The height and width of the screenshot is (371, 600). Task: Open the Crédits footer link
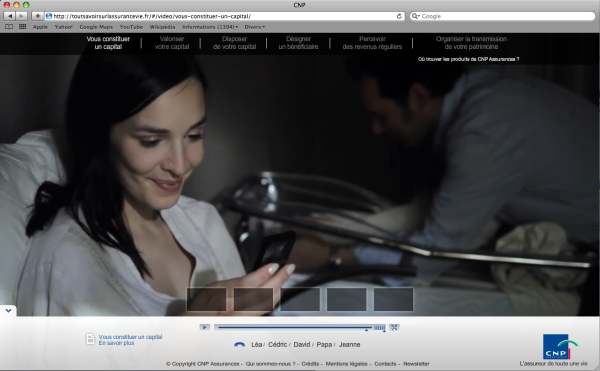coord(310,364)
